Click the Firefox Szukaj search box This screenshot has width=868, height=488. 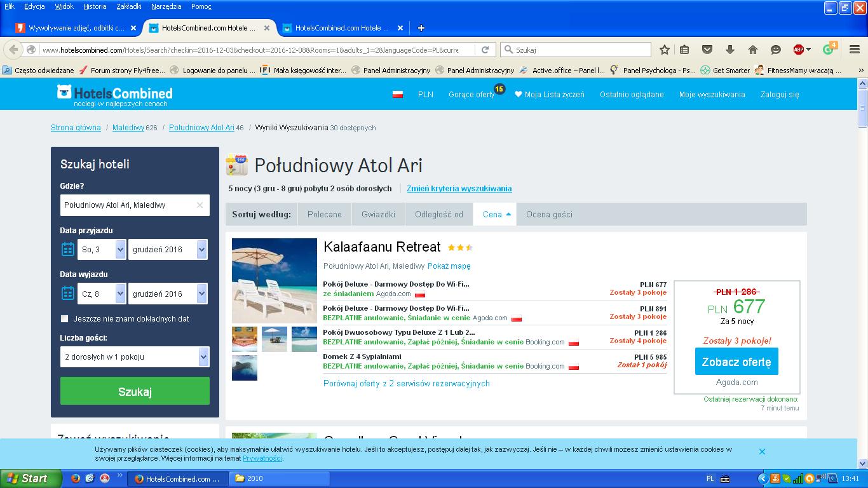coord(576,50)
